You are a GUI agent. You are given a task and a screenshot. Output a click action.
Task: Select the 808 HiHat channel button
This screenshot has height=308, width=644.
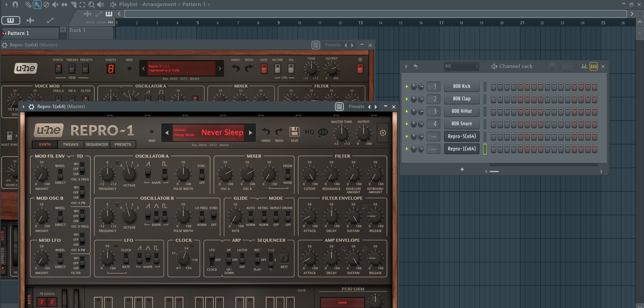tap(462, 111)
